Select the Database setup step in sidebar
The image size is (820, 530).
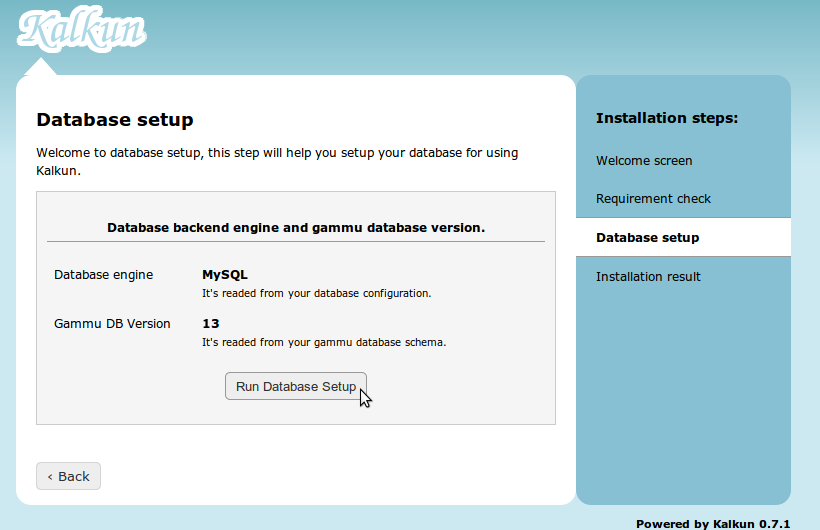click(x=684, y=238)
